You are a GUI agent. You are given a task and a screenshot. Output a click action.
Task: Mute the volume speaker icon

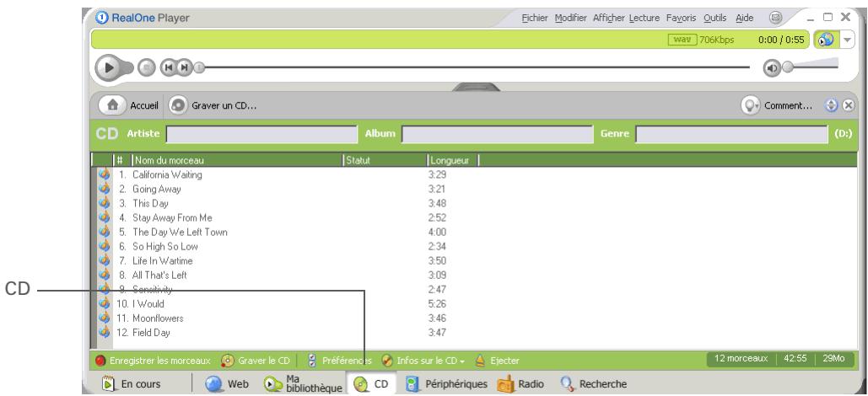pyautogui.click(x=771, y=68)
